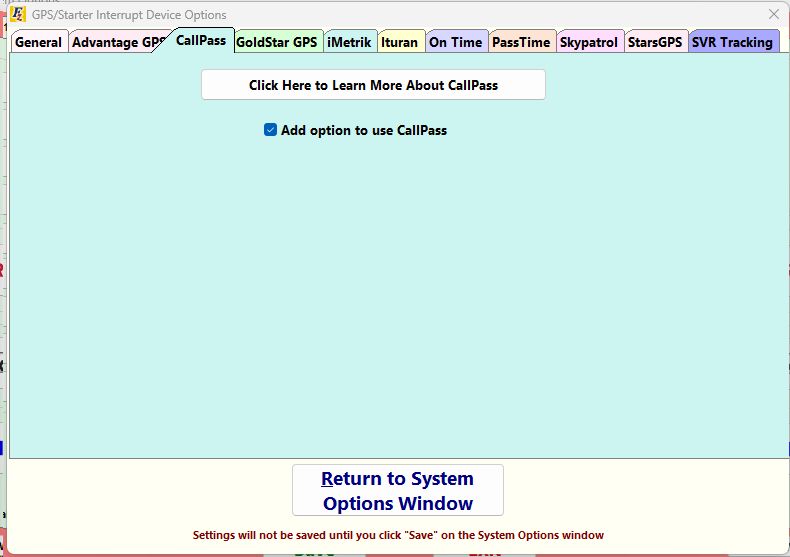Click empty area of the CallPass panel

400,300
